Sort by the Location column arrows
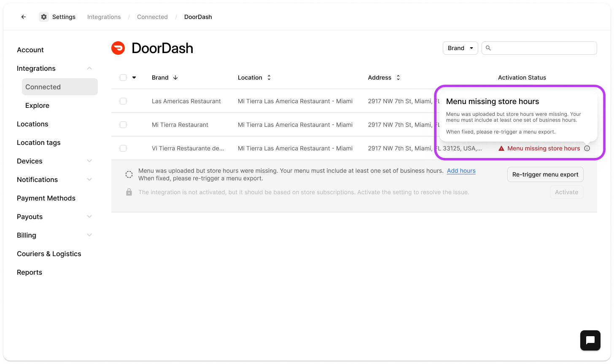This screenshot has height=364, width=614. pos(269,78)
